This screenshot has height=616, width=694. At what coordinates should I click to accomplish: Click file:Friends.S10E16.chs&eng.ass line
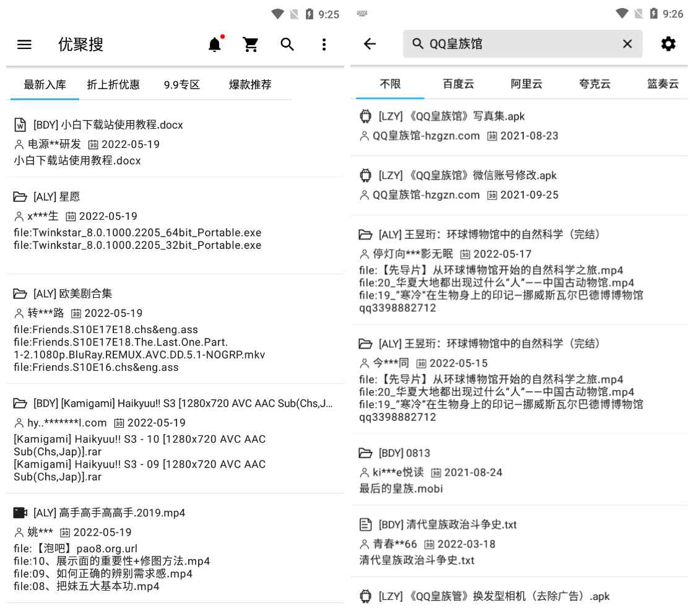click(96, 367)
